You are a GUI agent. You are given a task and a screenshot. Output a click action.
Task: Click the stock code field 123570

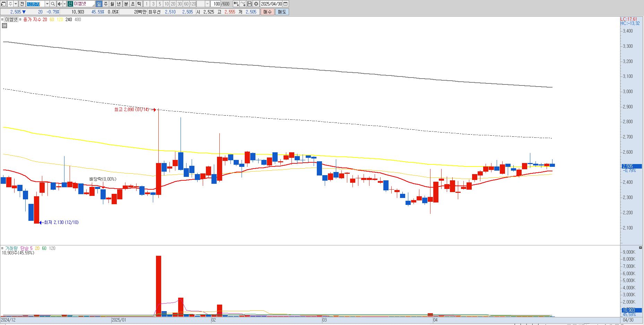click(x=35, y=4)
